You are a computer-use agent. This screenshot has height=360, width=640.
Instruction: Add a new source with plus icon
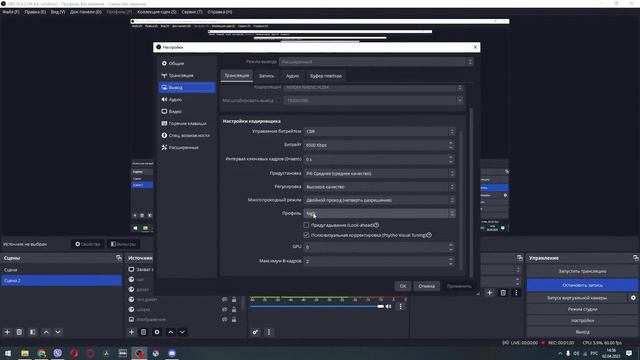(x=131, y=332)
